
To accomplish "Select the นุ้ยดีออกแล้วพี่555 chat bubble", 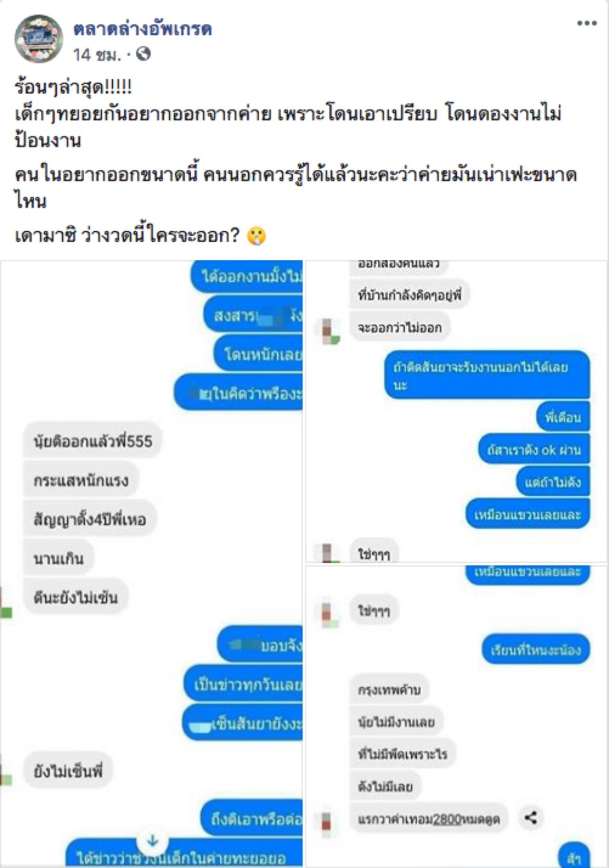I will [x=93, y=441].
